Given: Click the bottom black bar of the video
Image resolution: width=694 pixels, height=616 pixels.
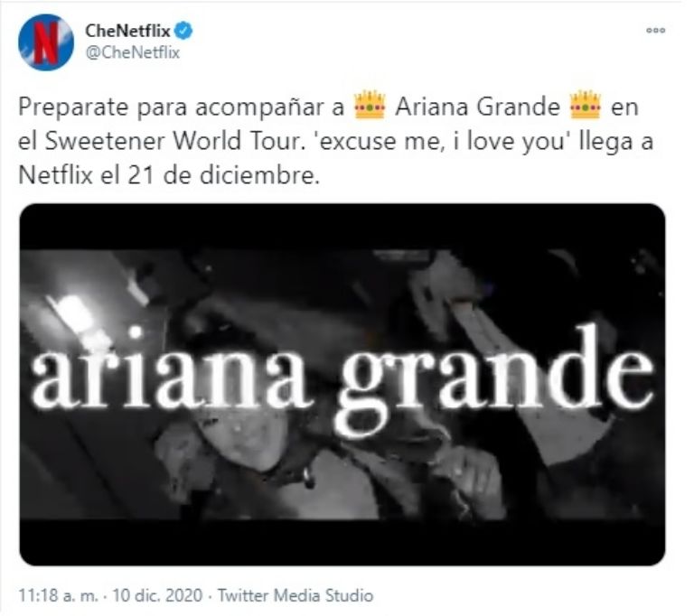Looking at the screenshot, I should pyautogui.click(x=342, y=543).
